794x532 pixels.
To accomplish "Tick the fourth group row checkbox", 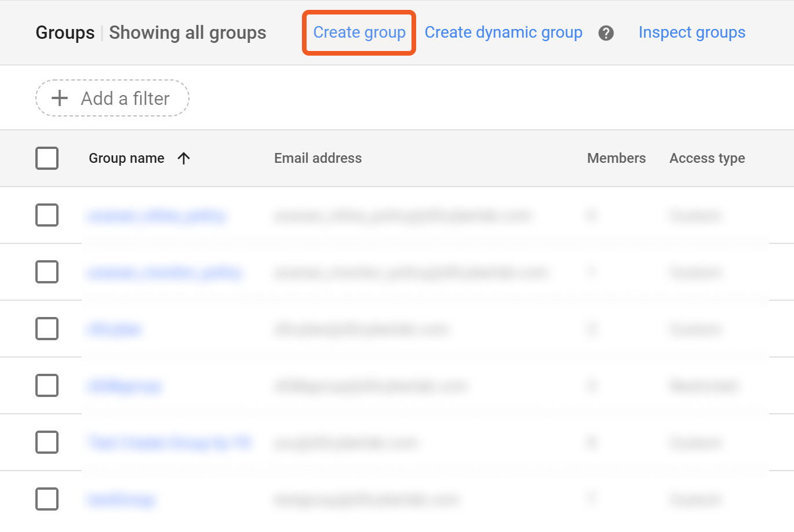I will pos(47,385).
